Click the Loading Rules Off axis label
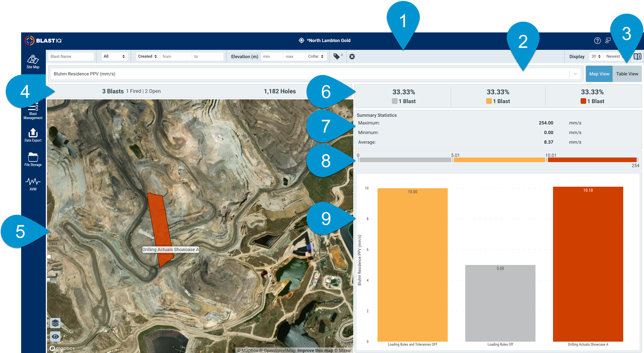The width and height of the screenshot is (644, 353). pos(500,344)
